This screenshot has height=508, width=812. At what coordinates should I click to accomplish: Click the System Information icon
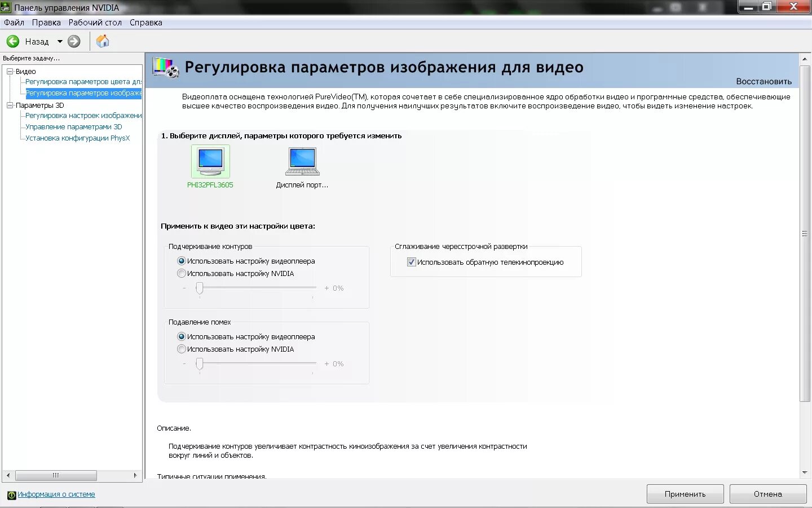point(11,495)
